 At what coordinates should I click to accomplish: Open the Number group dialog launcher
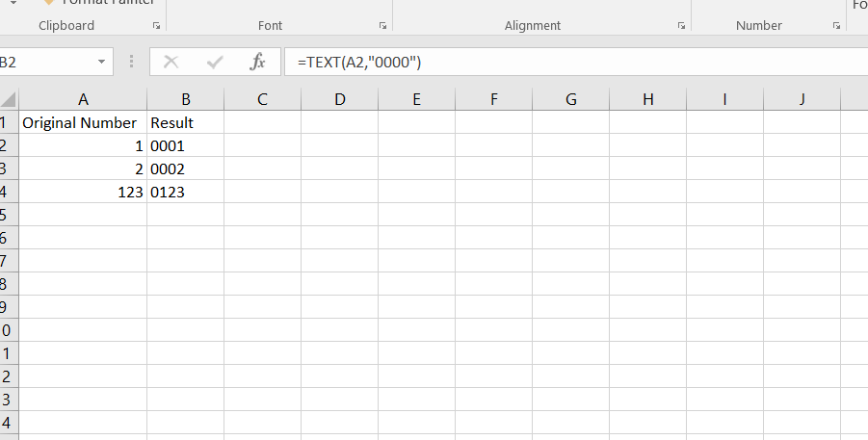point(835,27)
